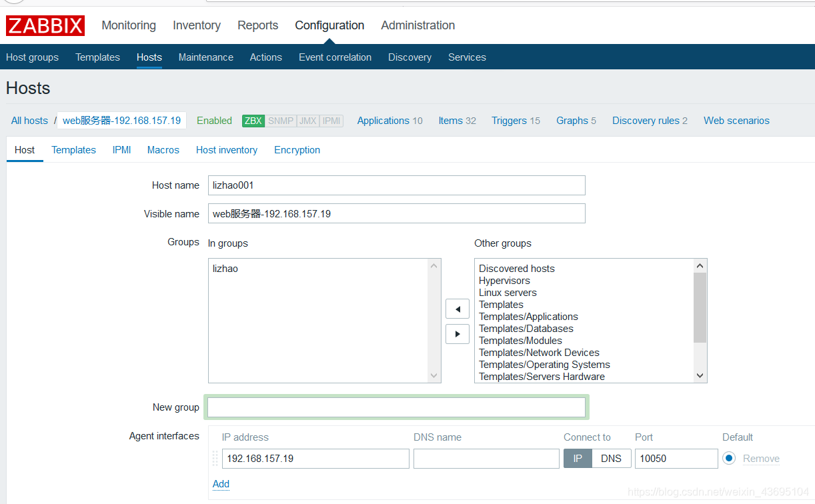
Task: Click Remove for agent interface
Action: pos(761,459)
